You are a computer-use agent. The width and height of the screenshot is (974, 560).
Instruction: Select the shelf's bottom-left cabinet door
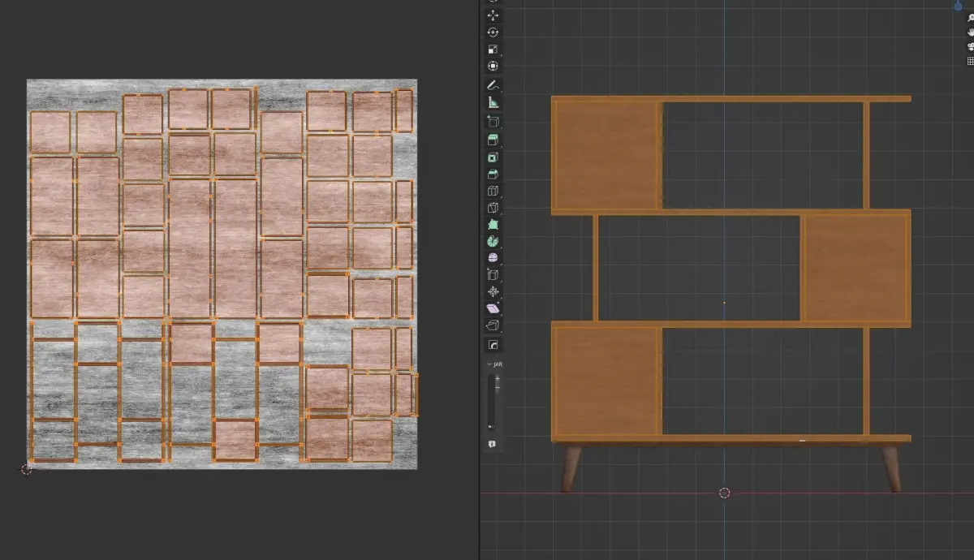[606, 380]
